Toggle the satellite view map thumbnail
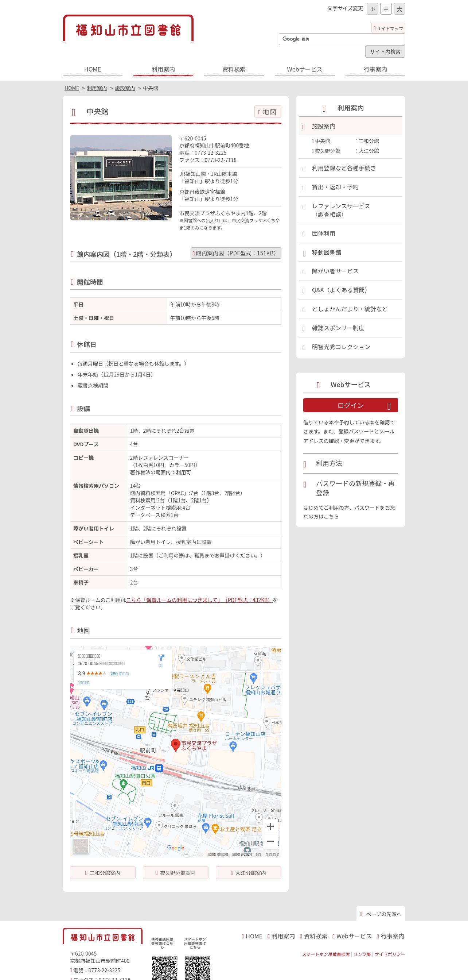Viewport: 468px width, 980px height. (81, 846)
